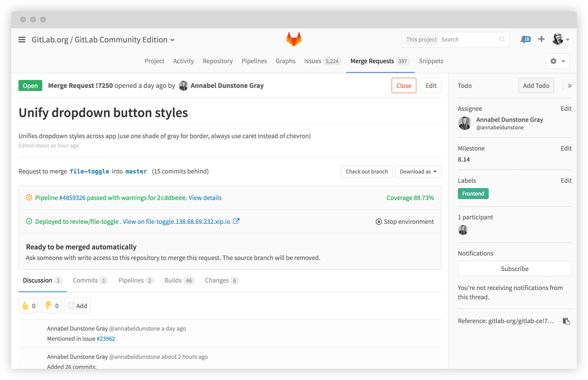Screen dimensions: 588x380
Task: Edit the Assignee
Action: point(566,109)
